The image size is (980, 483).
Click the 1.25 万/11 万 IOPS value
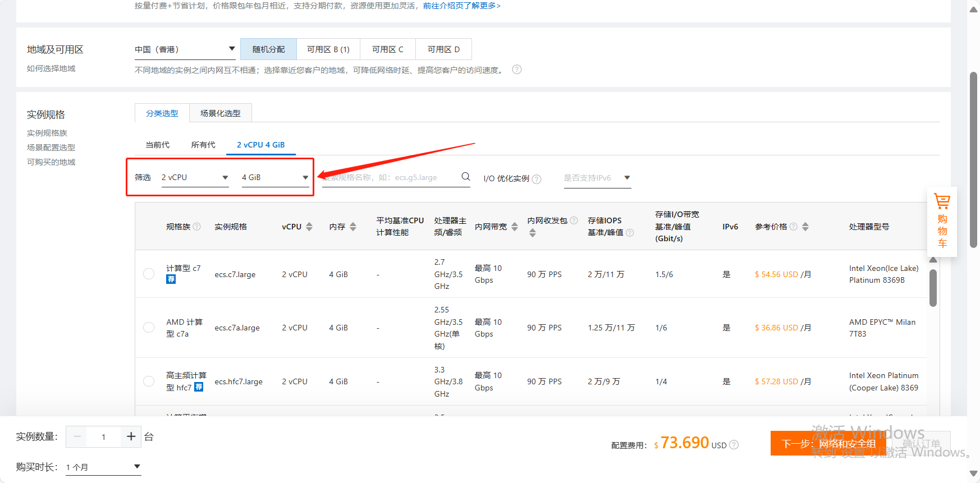[x=611, y=328]
